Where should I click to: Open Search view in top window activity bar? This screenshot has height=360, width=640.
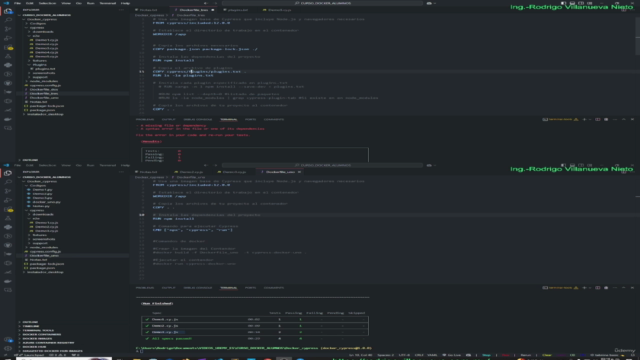8,20
